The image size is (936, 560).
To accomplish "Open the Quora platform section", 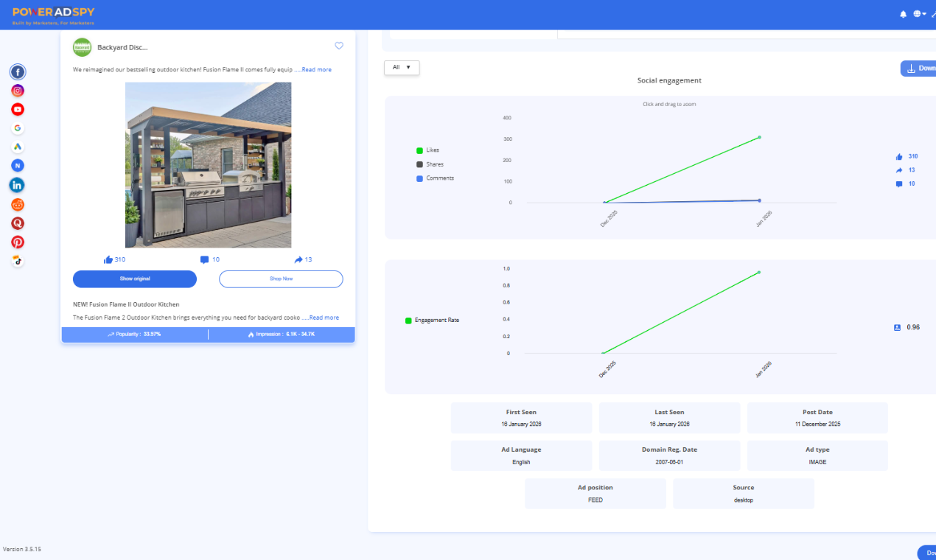I will 18,223.
